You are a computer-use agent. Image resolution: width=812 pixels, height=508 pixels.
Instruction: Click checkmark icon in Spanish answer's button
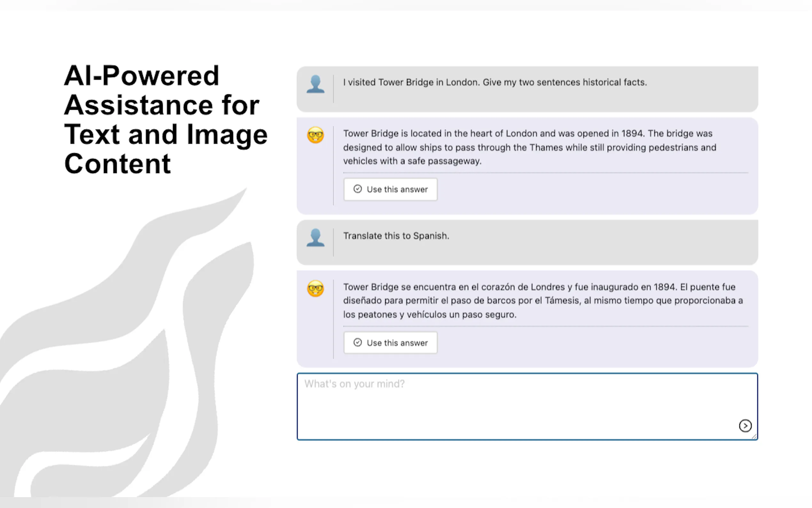click(357, 342)
